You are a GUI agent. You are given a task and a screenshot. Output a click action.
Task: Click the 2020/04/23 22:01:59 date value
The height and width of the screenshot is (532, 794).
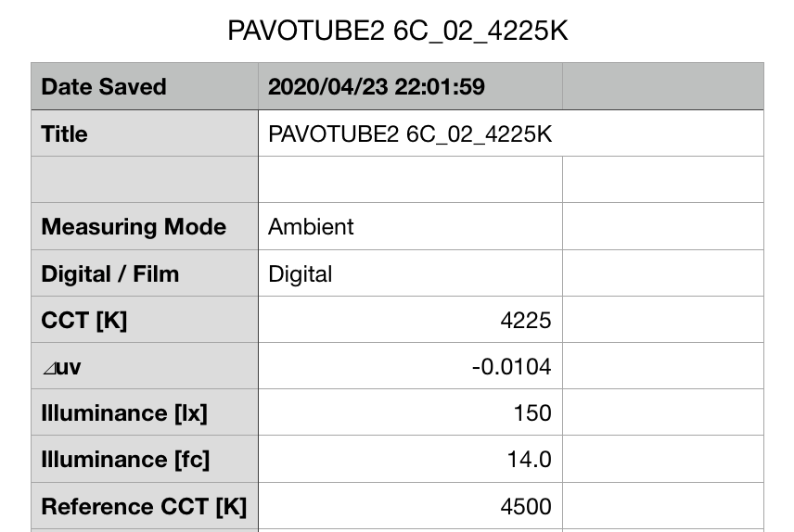pyautogui.click(x=376, y=87)
